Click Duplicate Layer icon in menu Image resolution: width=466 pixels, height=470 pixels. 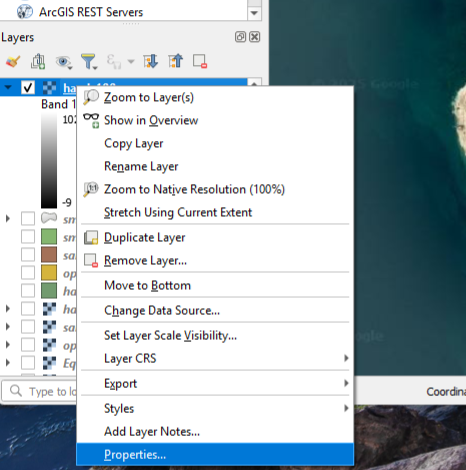[91, 237]
